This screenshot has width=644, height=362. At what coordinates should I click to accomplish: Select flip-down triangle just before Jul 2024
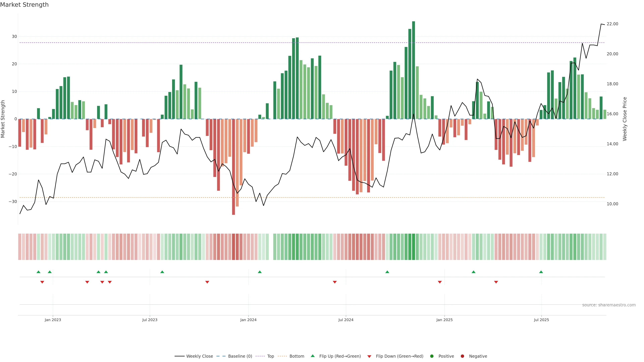point(335,282)
